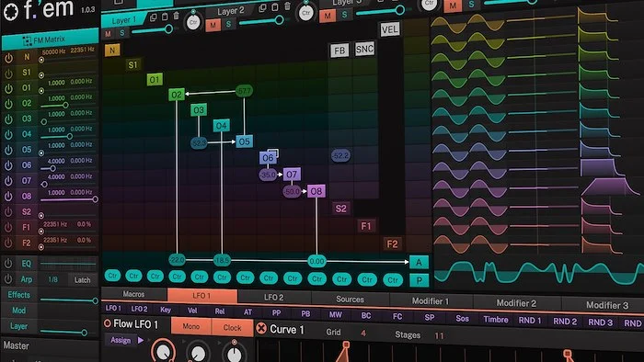Open the Grid value 4 selector
Image resolution: width=644 pixels, height=362 pixels.
coord(363,333)
